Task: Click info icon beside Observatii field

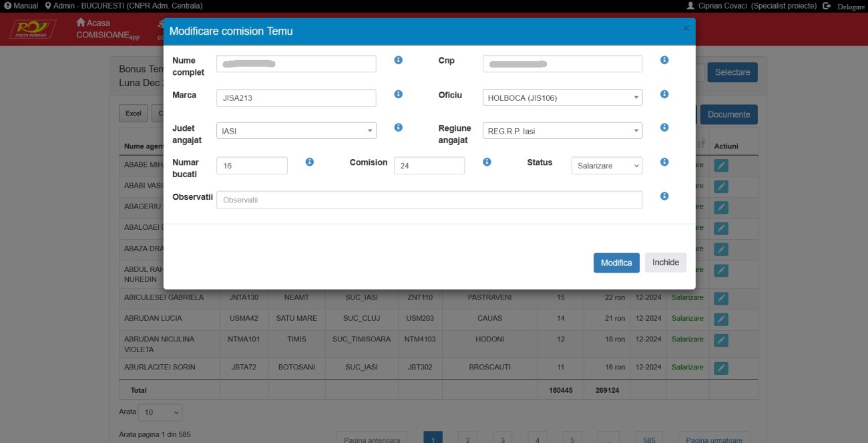Action: tap(664, 196)
